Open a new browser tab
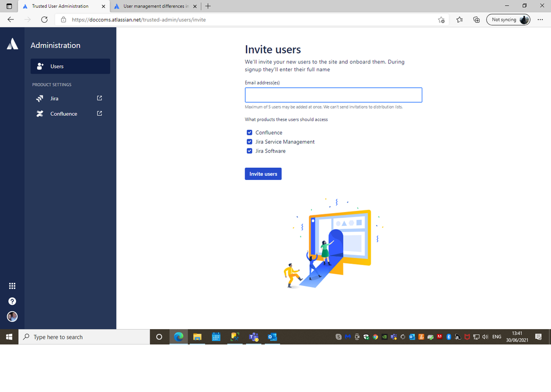Screen dimensions: 551x392 click(x=208, y=6)
